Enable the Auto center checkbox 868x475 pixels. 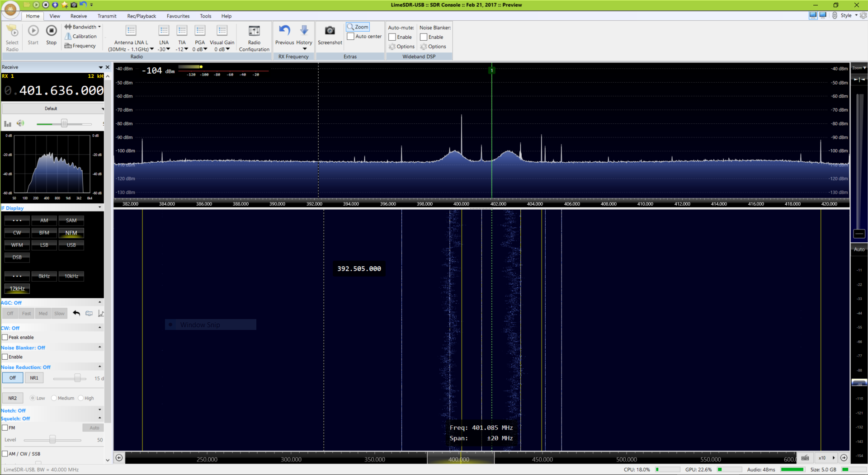(350, 37)
